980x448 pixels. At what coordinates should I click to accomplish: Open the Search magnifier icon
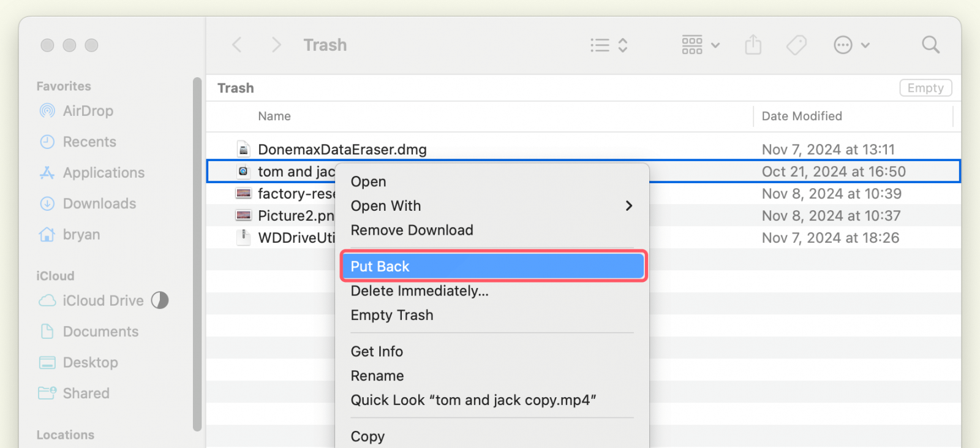coord(930,45)
